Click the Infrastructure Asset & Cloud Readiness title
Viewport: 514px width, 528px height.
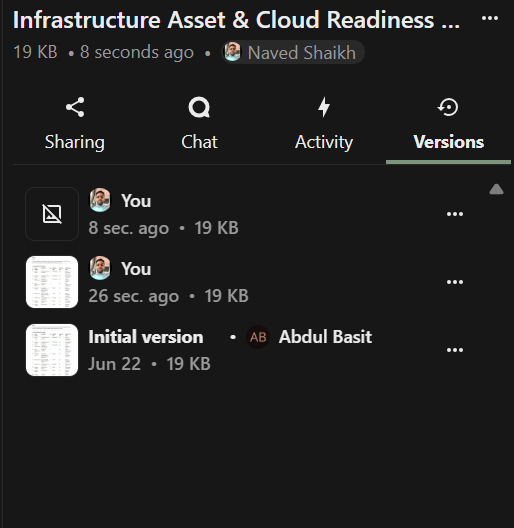coord(236,20)
